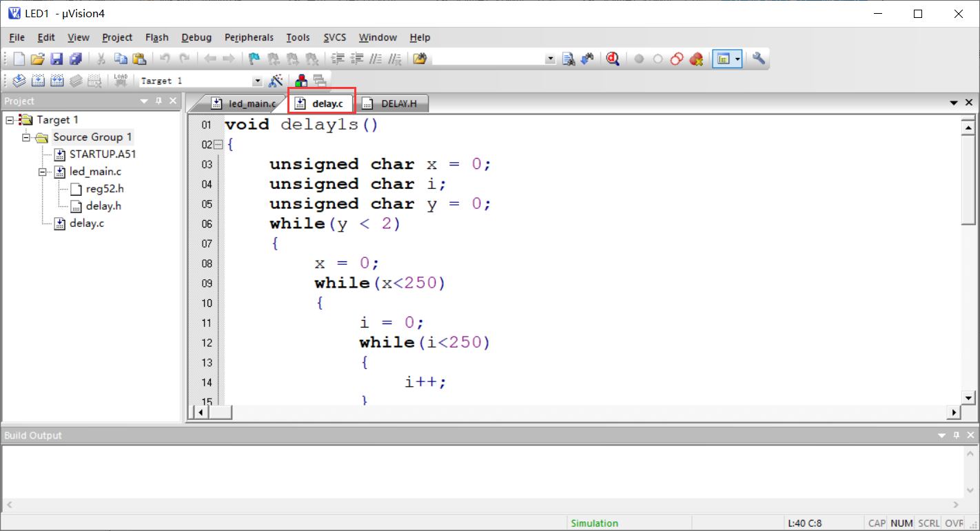Open the Target 1 selection dropdown arrow
This screenshot has height=531, width=980.
click(x=258, y=81)
